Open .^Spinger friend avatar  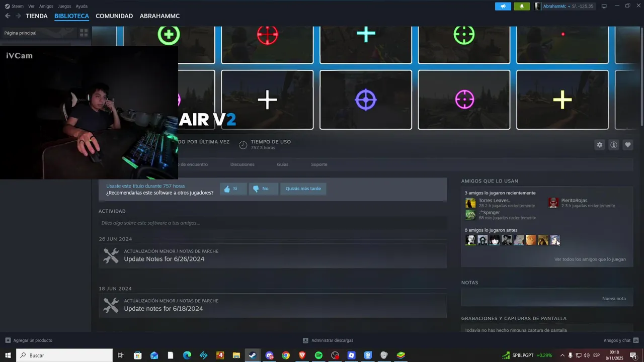coord(470,215)
